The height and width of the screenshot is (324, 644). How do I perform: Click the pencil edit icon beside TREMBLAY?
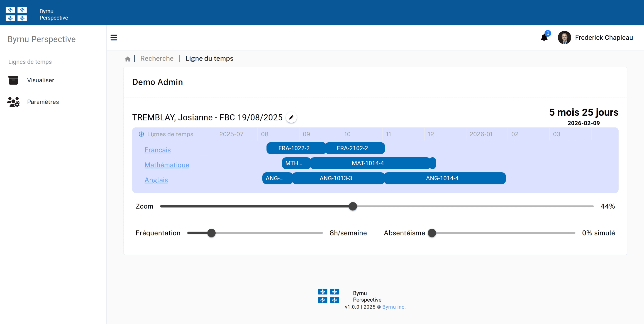[291, 117]
